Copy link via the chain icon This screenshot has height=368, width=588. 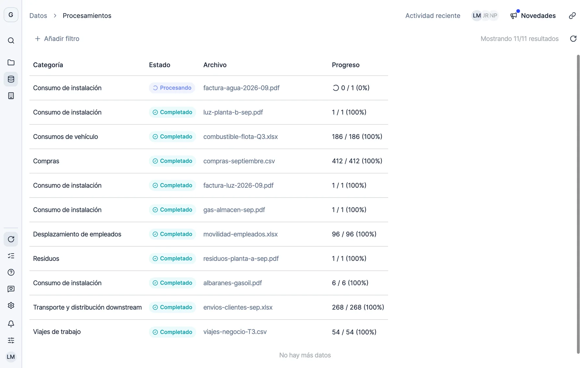coord(572,16)
